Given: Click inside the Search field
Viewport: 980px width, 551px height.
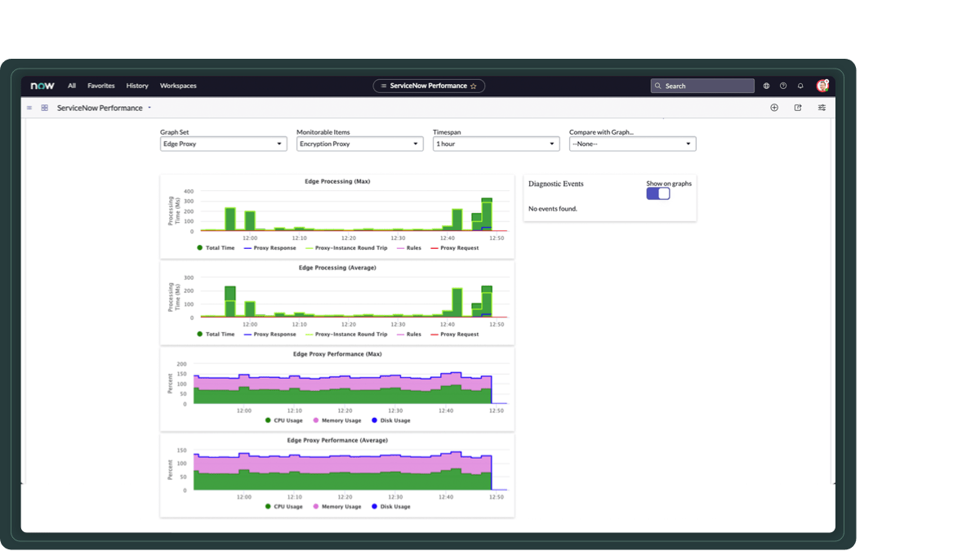Looking at the screenshot, I should 702,85.
